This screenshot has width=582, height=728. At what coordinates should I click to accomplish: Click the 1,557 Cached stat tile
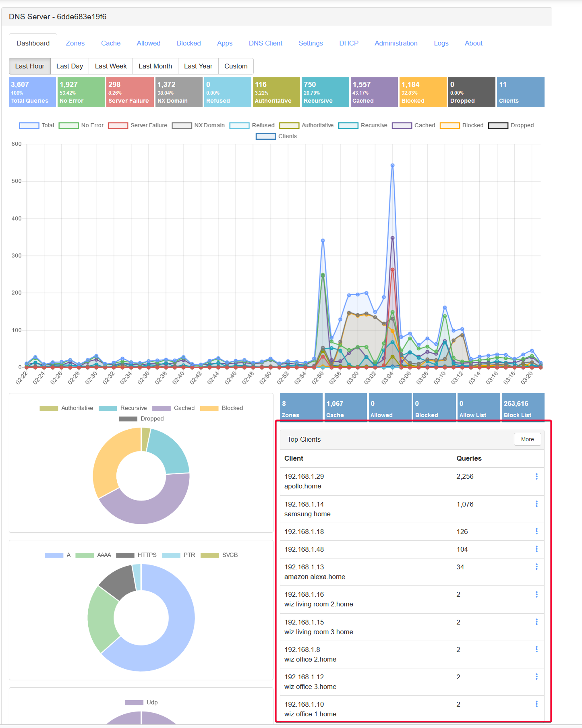pos(374,92)
